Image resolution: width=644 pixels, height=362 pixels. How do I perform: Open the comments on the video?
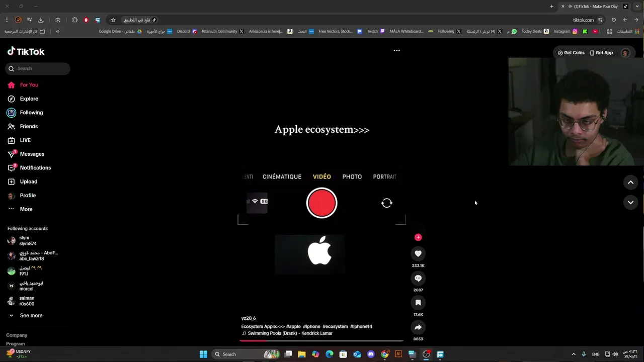click(x=418, y=278)
